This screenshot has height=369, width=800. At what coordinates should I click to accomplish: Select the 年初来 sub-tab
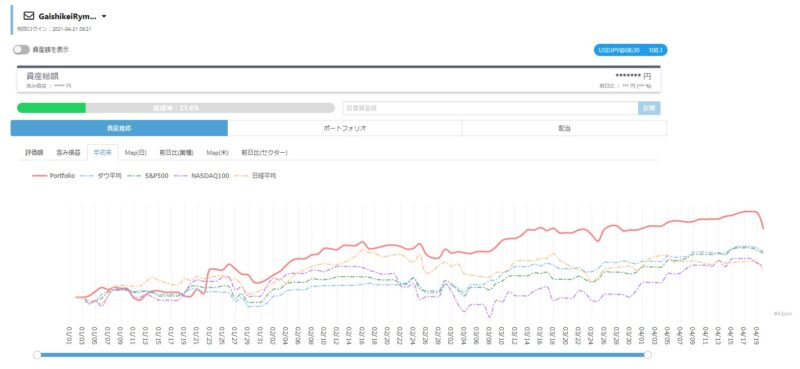(x=103, y=152)
